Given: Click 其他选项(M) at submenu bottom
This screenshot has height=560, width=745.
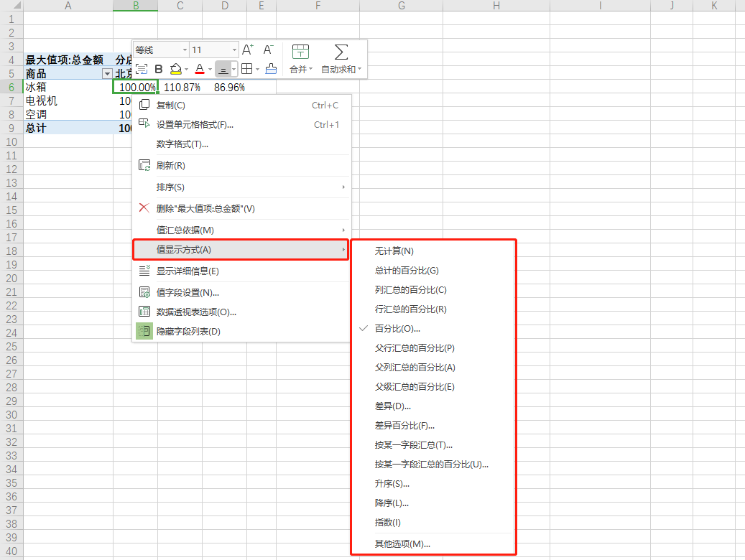Looking at the screenshot, I should click(402, 543).
